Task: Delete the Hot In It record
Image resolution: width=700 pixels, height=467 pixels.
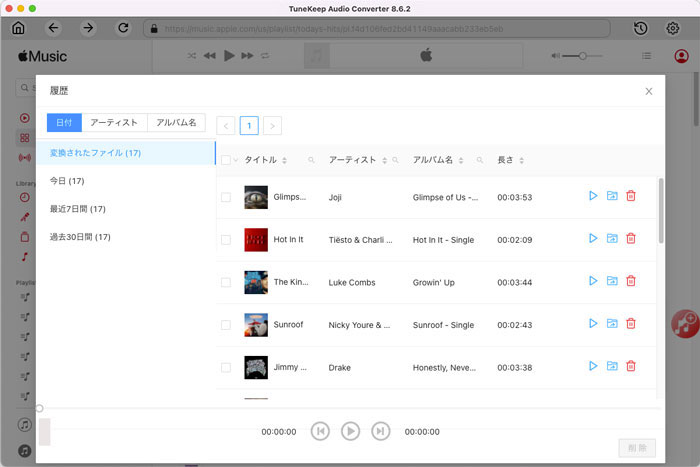Action: tap(631, 238)
